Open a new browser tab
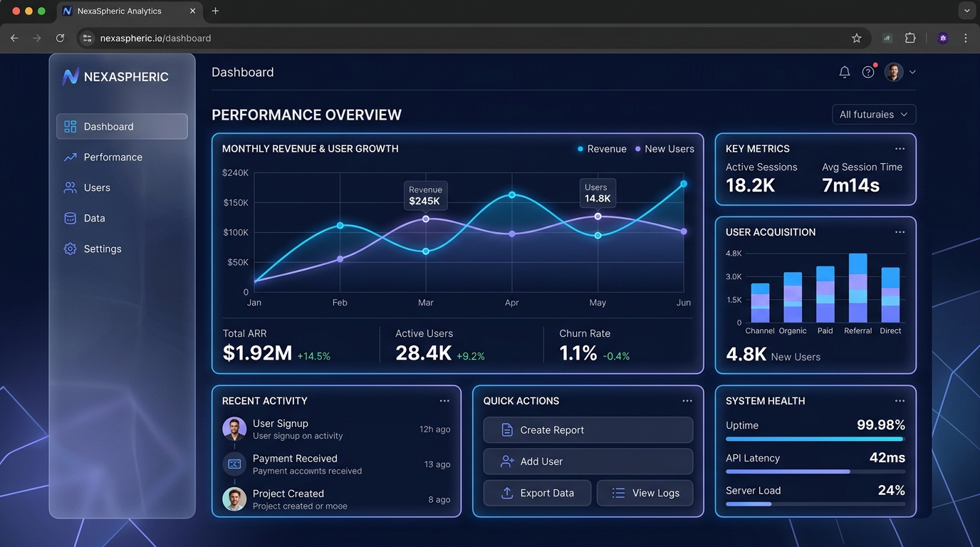980x547 pixels. (x=216, y=11)
